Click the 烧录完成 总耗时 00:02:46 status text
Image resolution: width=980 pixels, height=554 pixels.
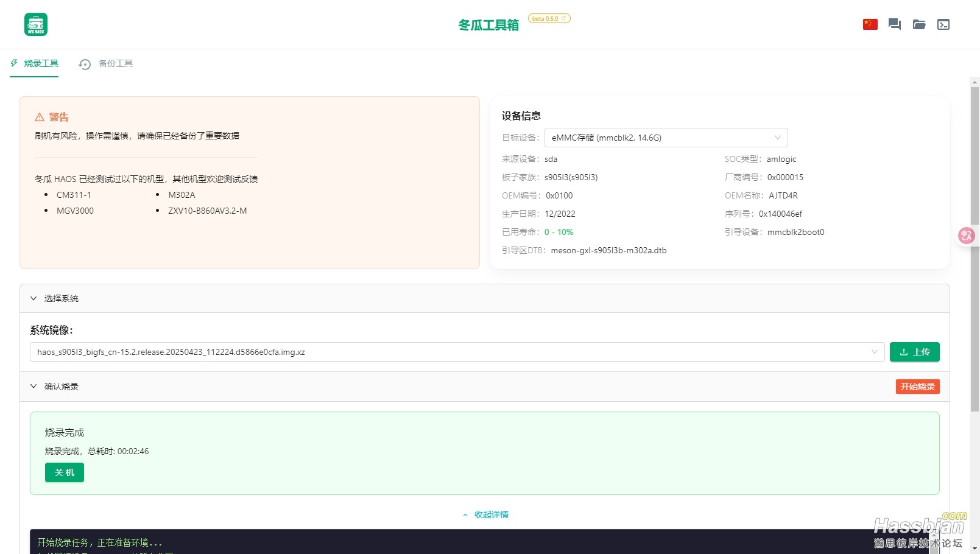pyautogui.click(x=97, y=451)
